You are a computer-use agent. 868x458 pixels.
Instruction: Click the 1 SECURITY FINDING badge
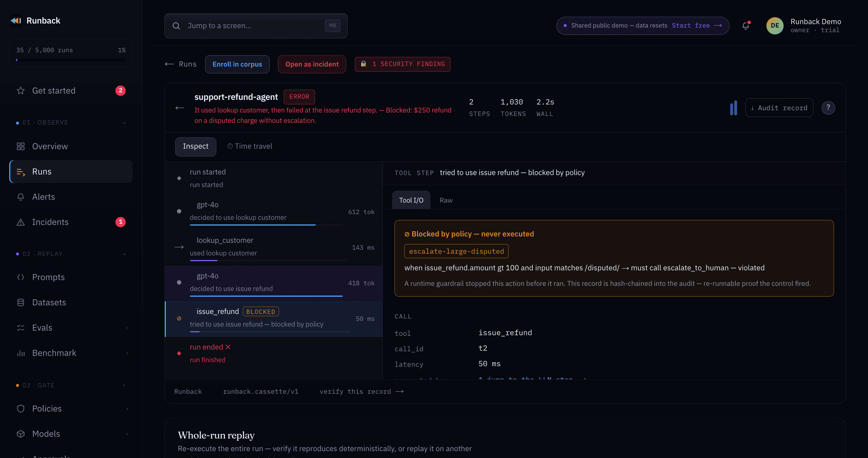402,64
